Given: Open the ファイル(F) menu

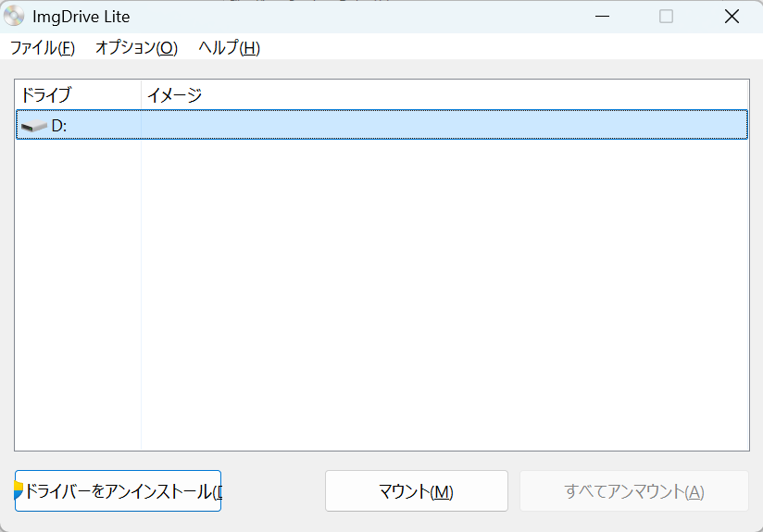Looking at the screenshot, I should click(x=42, y=48).
